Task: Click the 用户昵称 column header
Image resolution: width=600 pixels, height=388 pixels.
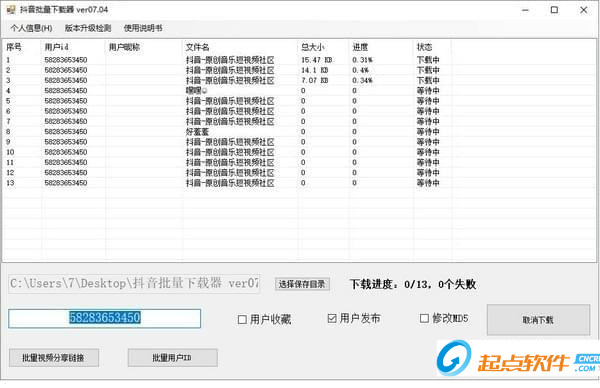Action: [x=124, y=47]
